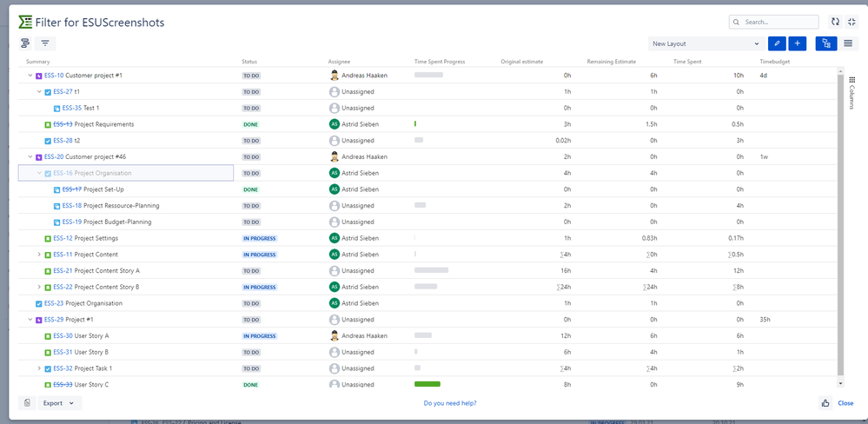Open the New Layout dropdown
This screenshot has width=868, height=424.
coord(706,43)
